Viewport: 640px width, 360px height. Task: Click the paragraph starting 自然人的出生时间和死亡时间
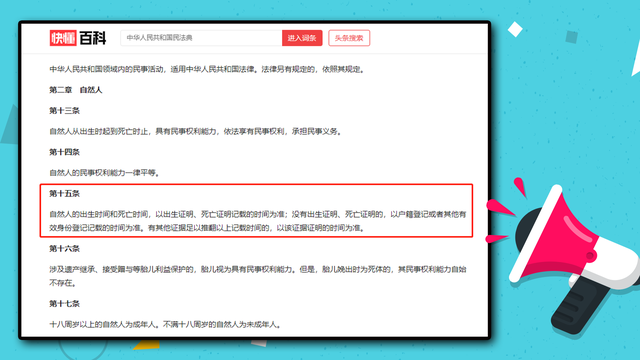(x=258, y=221)
